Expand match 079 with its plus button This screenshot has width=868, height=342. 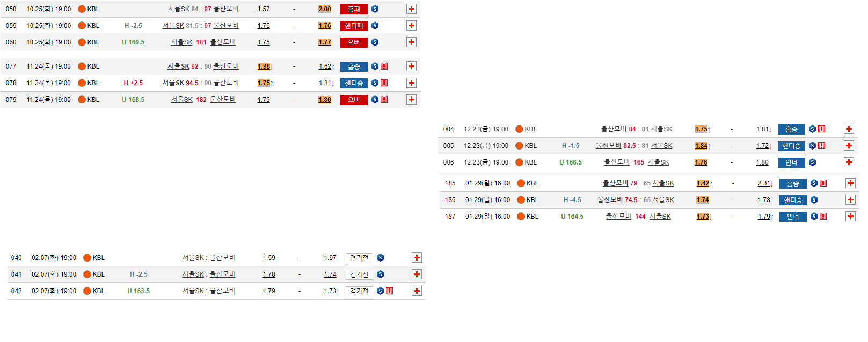(x=411, y=100)
